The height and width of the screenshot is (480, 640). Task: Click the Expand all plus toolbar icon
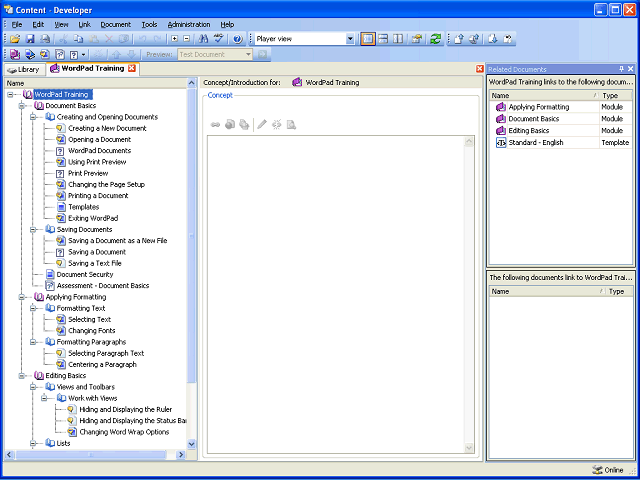click(175, 39)
